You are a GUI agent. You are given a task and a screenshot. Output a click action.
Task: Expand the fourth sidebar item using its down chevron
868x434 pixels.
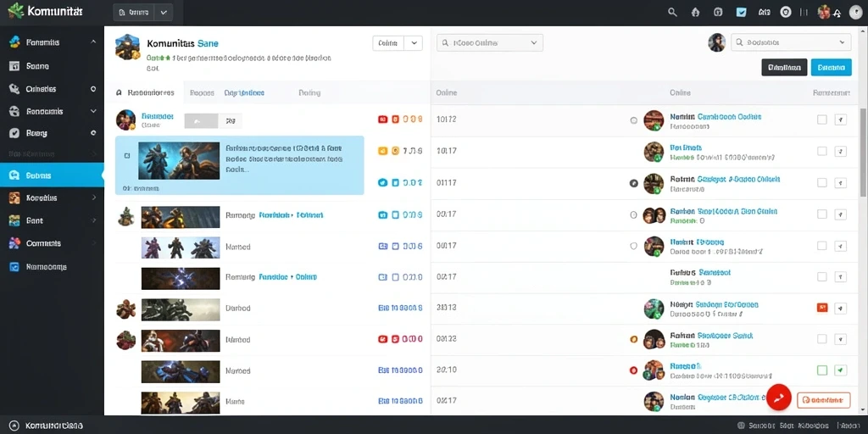click(93, 111)
